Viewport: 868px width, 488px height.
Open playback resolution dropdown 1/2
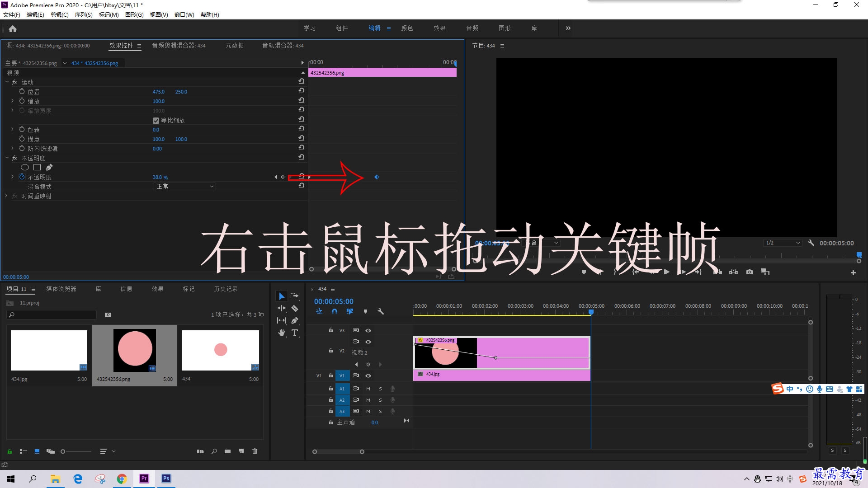(x=782, y=243)
